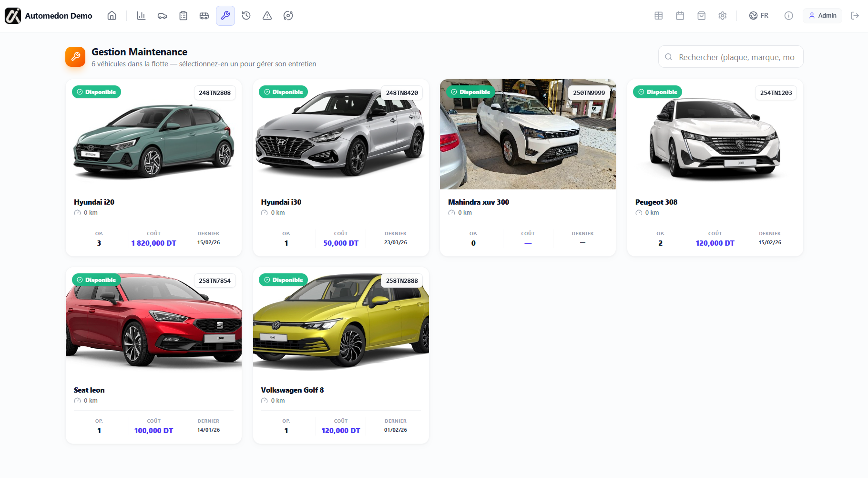The width and height of the screenshot is (868, 478).
Task: Click plate badge 254TN1203
Action: pos(776,93)
